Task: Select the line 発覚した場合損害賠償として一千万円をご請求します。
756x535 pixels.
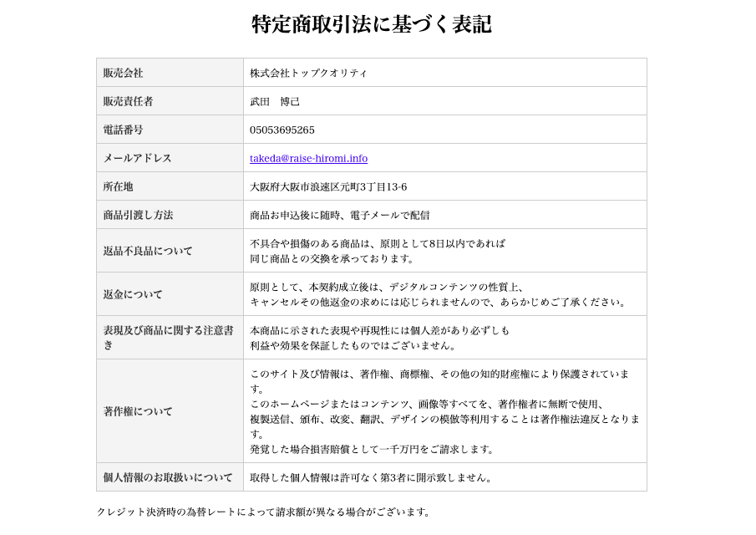Action: (x=373, y=450)
